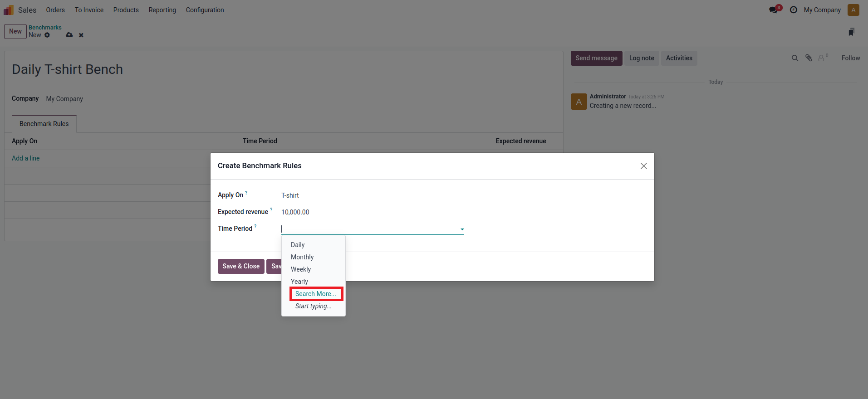Click the Sales app name
Screen dimensions: 868x399
[x=27, y=10]
